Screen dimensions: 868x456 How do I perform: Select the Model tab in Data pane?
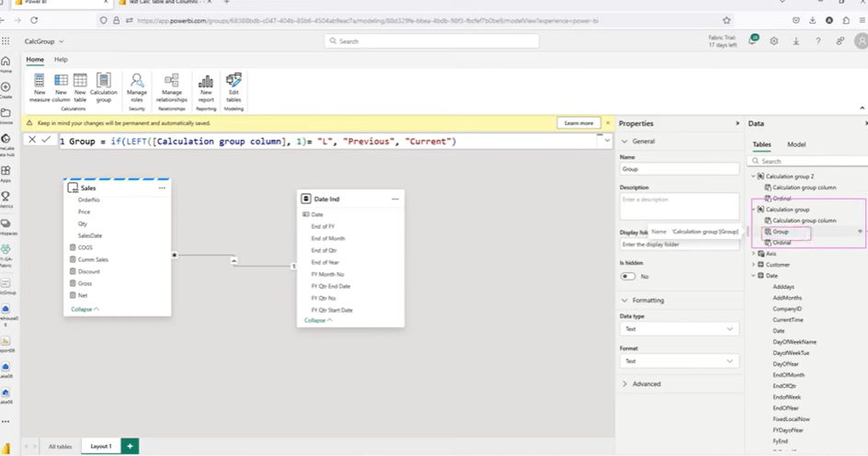coord(796,144)
